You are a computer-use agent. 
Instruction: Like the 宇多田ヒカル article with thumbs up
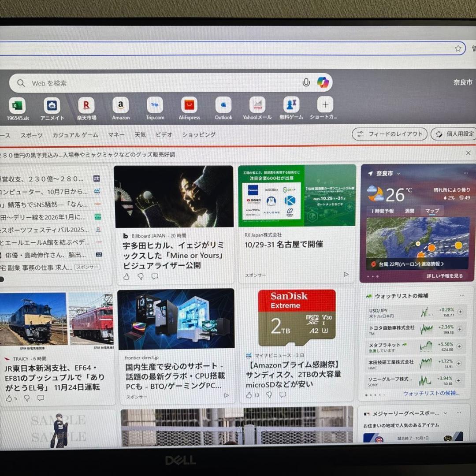(x=127, y=276)
